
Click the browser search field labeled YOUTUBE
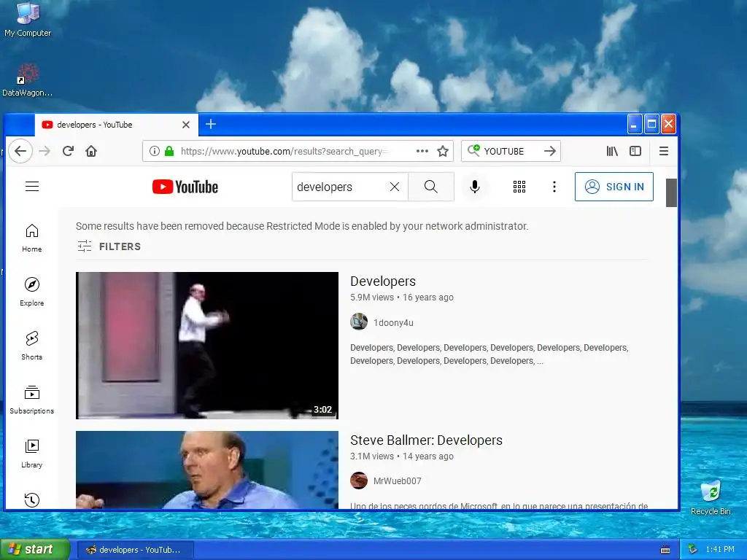point(511,151)
